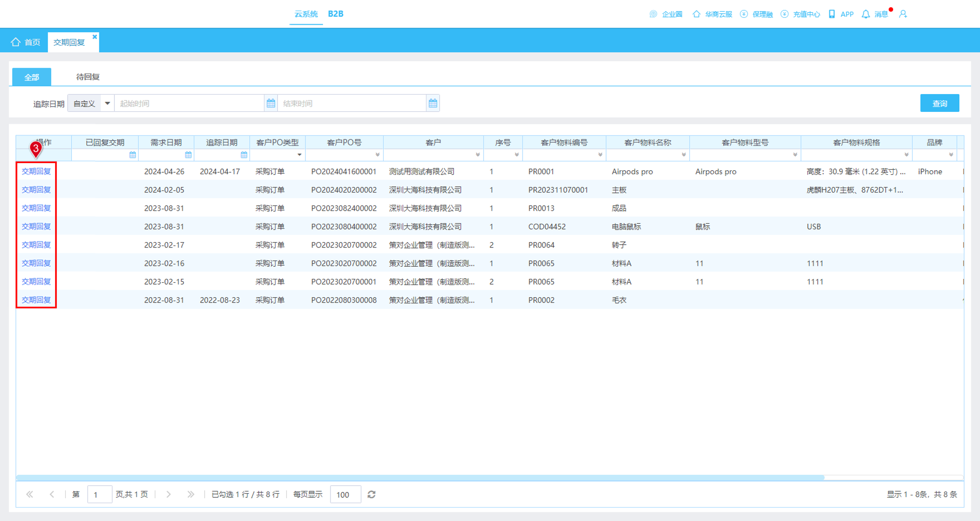Viewport: 980px width, 521px height.
Task: Click the APP phone icon
Action: tap(831, 14)
